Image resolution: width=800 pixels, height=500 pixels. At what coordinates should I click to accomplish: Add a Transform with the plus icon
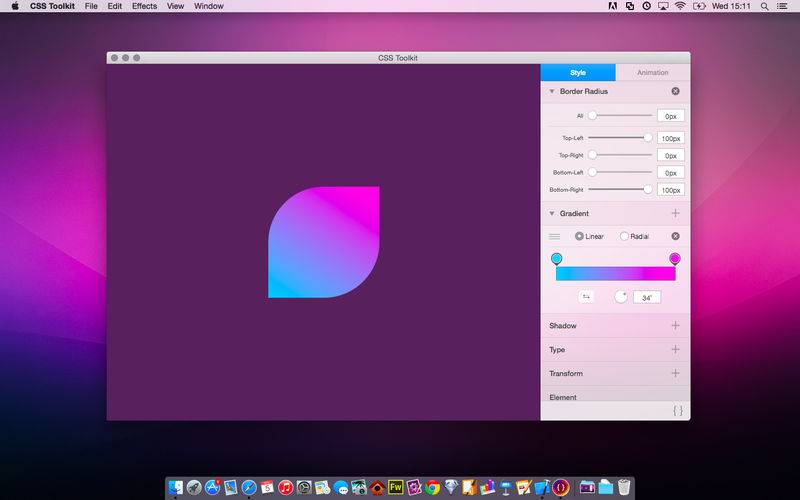[x=675, y=373]
